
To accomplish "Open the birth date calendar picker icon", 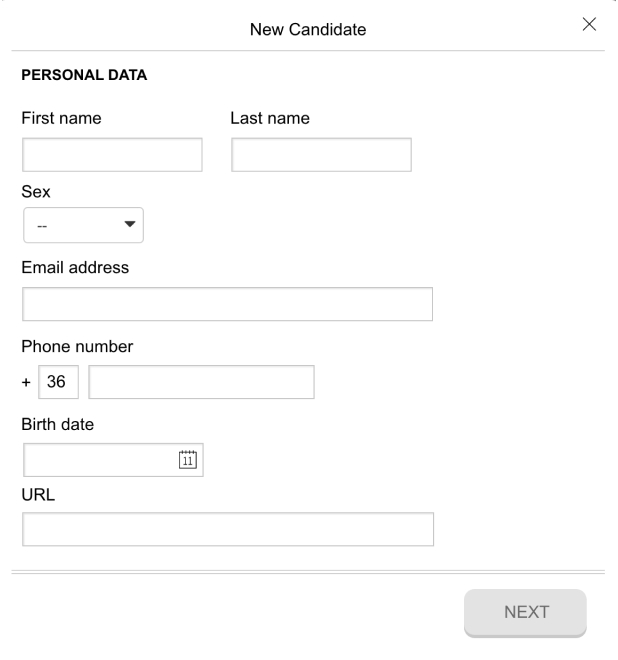I will pyautogui.click(x=188, y=460).
